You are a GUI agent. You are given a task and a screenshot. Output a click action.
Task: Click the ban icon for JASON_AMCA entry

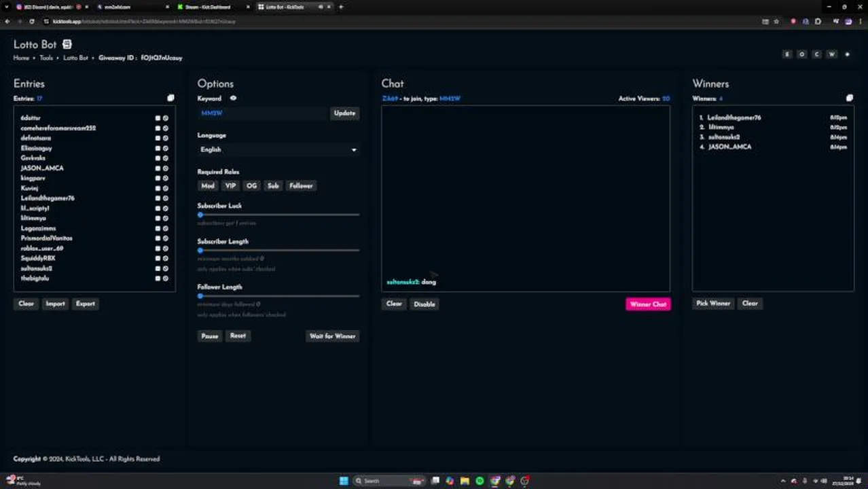(165, 168)
